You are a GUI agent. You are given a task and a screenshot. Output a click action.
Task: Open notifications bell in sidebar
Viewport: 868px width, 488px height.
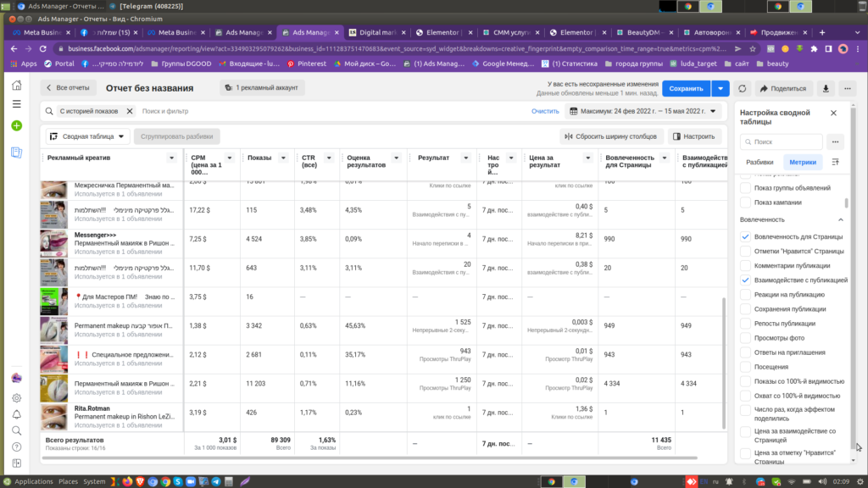click(x=16, y=414)
